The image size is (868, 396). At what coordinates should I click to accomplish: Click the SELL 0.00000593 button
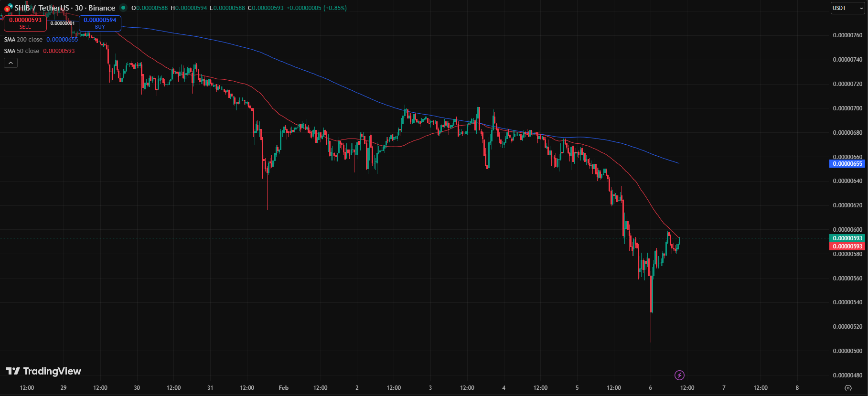tap(25, 23)
